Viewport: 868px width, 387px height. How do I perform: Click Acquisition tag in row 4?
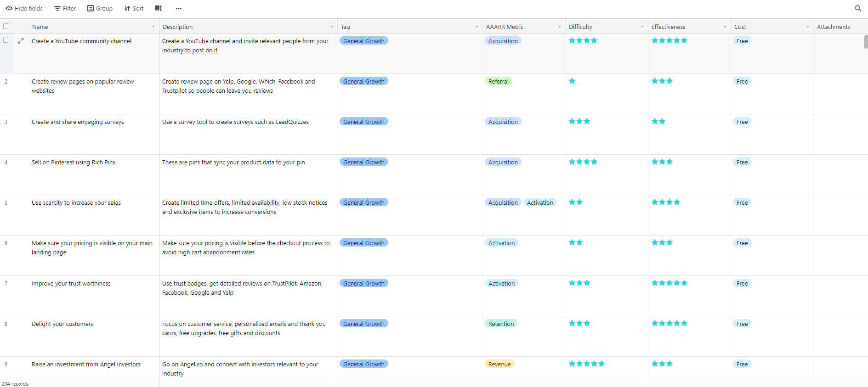(503, 162)
